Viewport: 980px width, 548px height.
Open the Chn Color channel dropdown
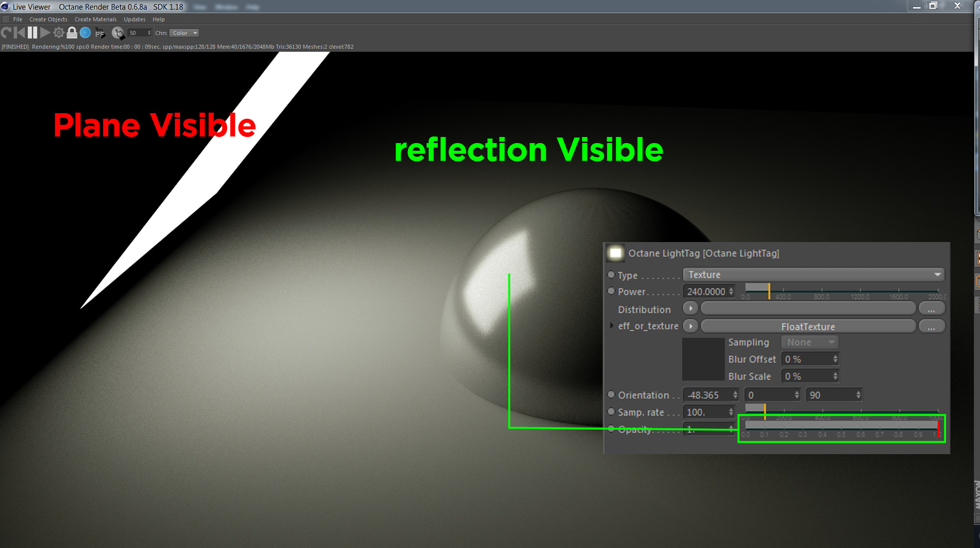[x=184, y=33]
